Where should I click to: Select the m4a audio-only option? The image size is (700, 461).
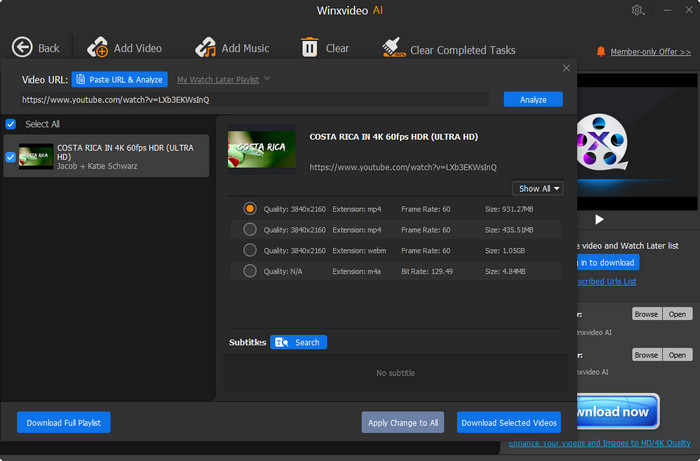pyautogui.click(x=250, y=270)
